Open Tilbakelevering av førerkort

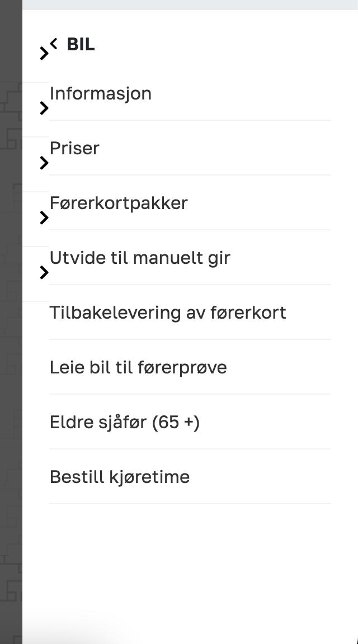pos(168,312)
